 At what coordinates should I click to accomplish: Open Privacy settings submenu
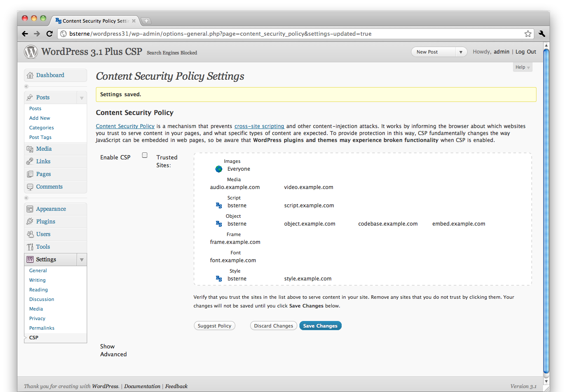(x=37, y=318)
